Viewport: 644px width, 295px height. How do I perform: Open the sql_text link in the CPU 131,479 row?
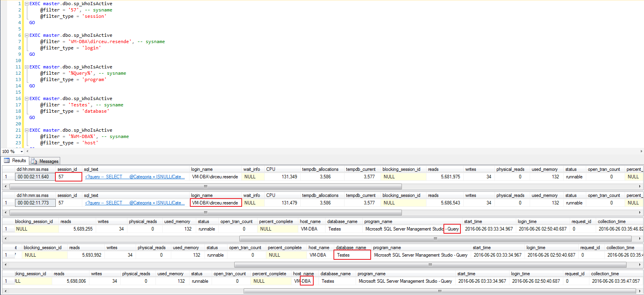coord(135,203)
